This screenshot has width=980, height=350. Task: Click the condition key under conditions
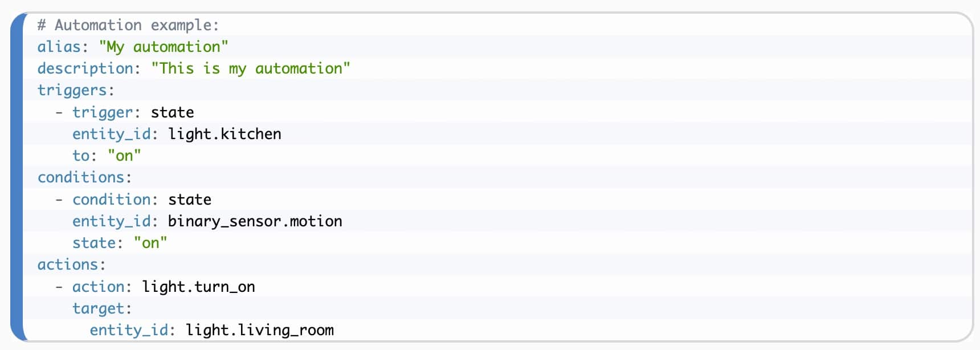[x=111, y=200]
